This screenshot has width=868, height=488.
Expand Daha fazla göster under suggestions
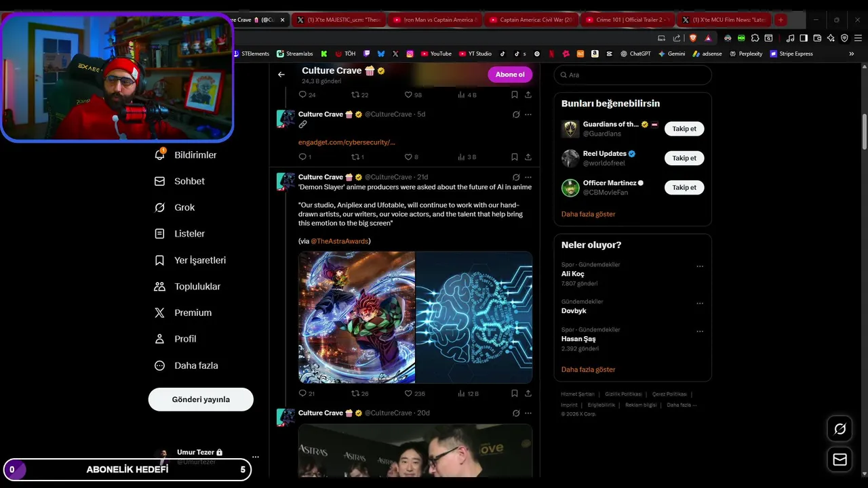click(x=588, y=214)
